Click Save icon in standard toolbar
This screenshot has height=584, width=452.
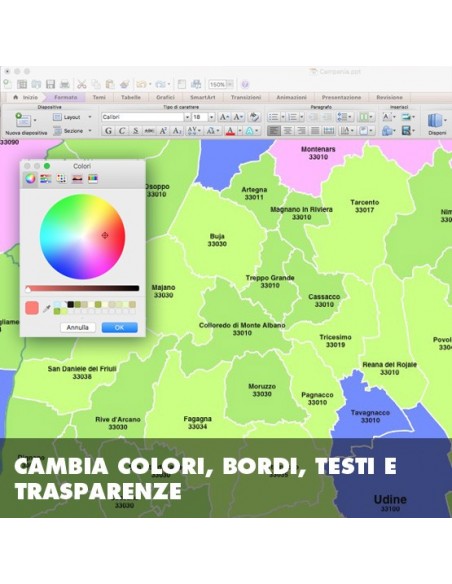(x=50, y=85)
